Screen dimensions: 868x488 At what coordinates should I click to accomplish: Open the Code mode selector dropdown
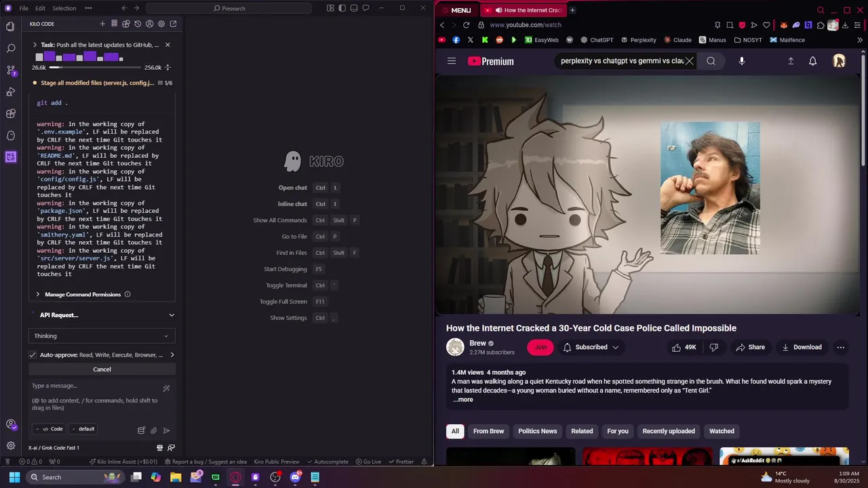pos(50,429)
